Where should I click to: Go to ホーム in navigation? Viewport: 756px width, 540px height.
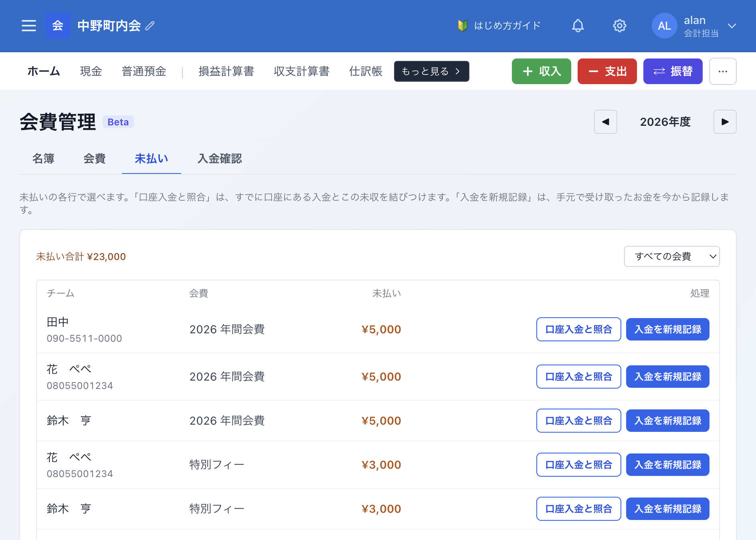44,71
